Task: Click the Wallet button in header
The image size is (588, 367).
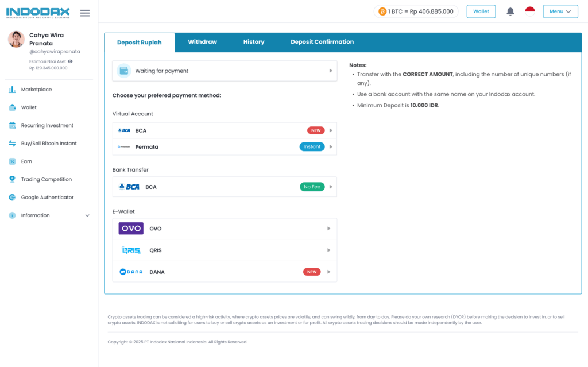Action: (x=481, y=11)
